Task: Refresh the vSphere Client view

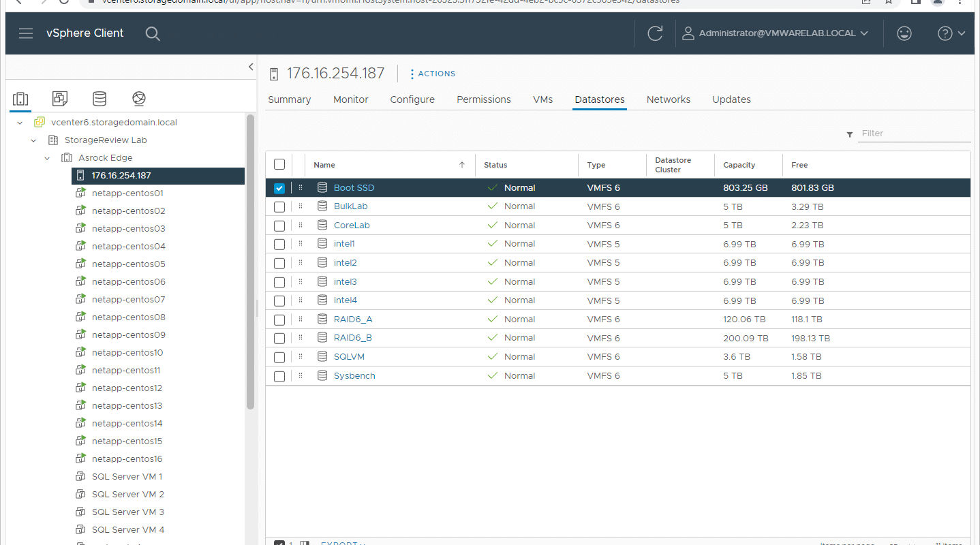Action: tap(655, 33)
